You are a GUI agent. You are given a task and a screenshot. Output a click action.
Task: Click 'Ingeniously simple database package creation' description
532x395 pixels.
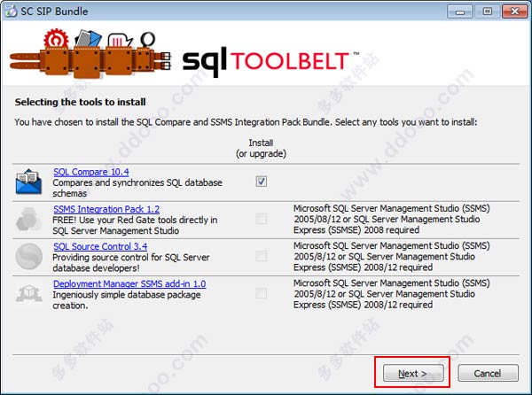(127, 300)
